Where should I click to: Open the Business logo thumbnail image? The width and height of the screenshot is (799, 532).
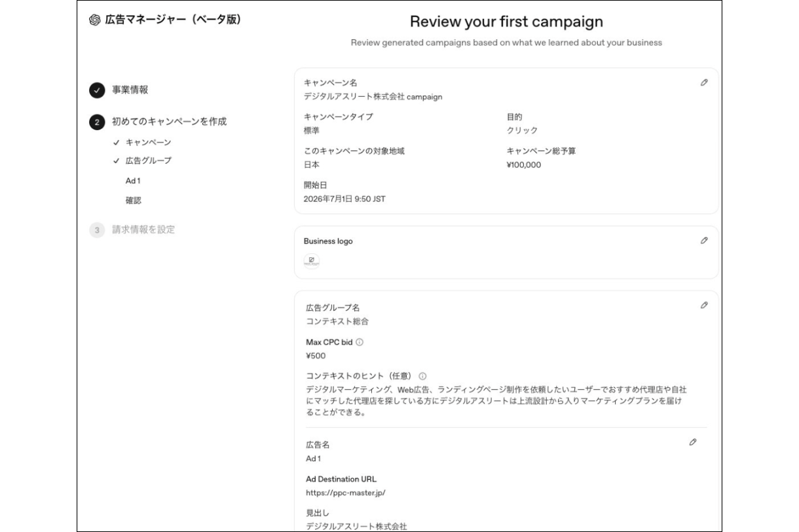312,260
